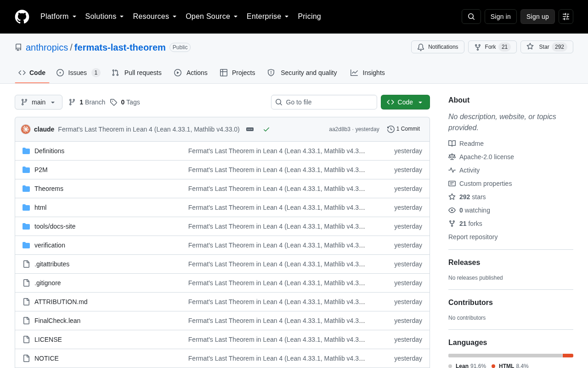Screen dimensions: 588x368
Task: Open the Pull requests tab
Action: 137,73
